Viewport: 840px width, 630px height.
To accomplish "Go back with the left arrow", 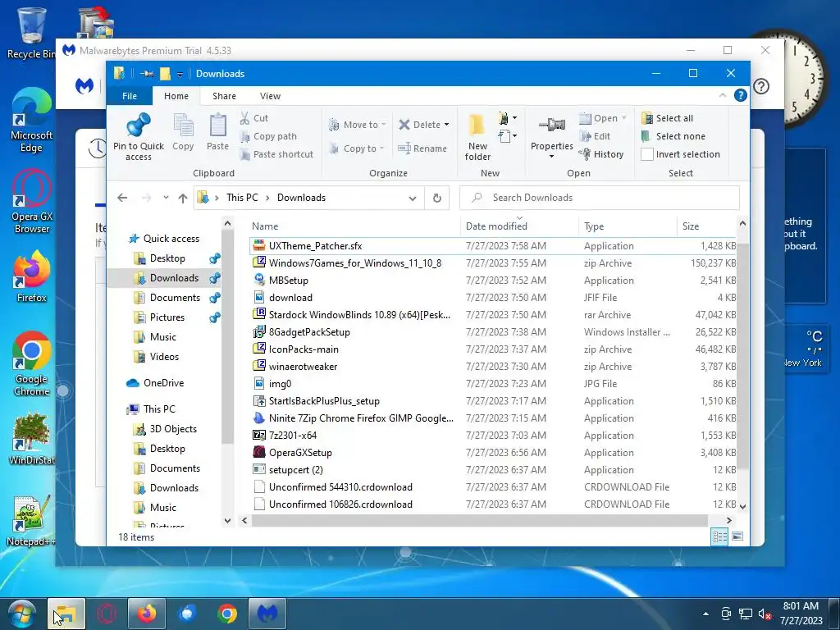I will (122, 198).
